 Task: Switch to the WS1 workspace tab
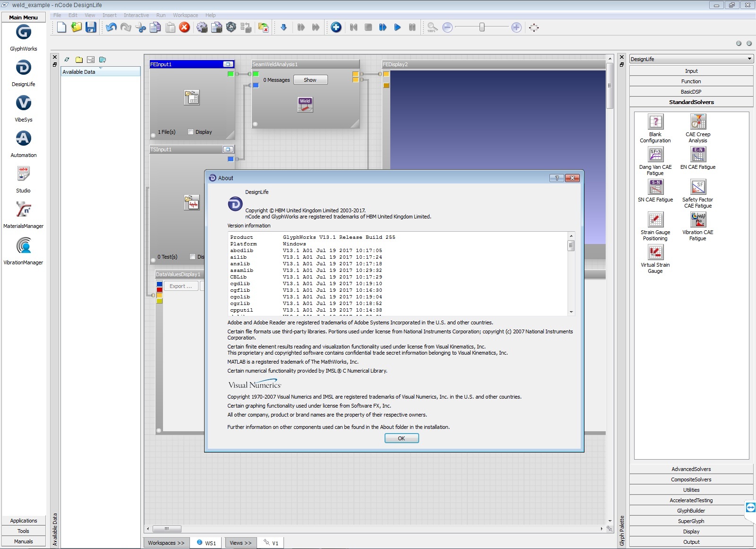[206, 543]
